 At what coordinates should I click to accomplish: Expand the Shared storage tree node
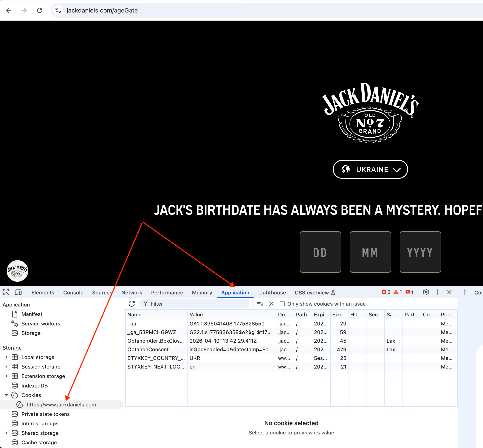(6, 433)
